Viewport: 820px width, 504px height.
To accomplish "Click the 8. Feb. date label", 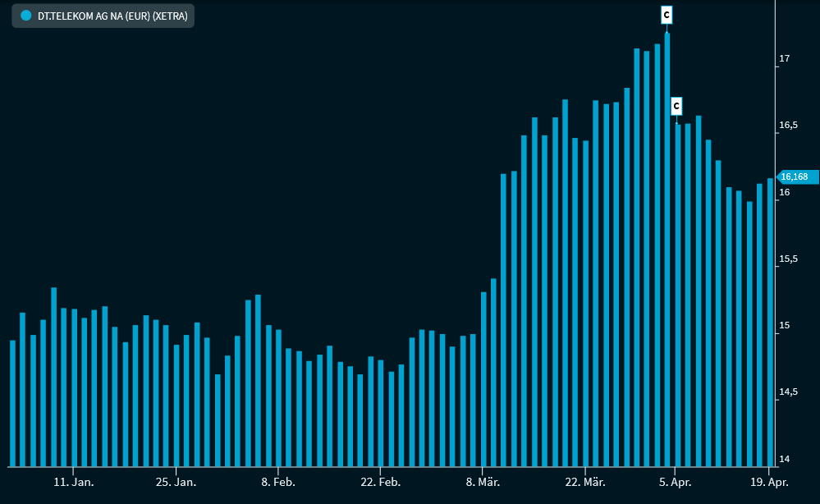I will pyautogui.click(x=279, y=483).
